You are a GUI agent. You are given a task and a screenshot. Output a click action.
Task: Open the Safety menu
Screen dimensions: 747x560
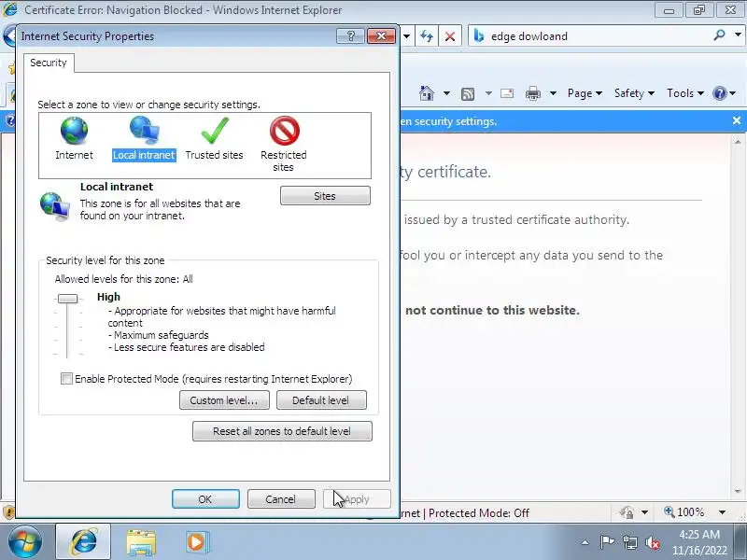[x=634, y=93]
